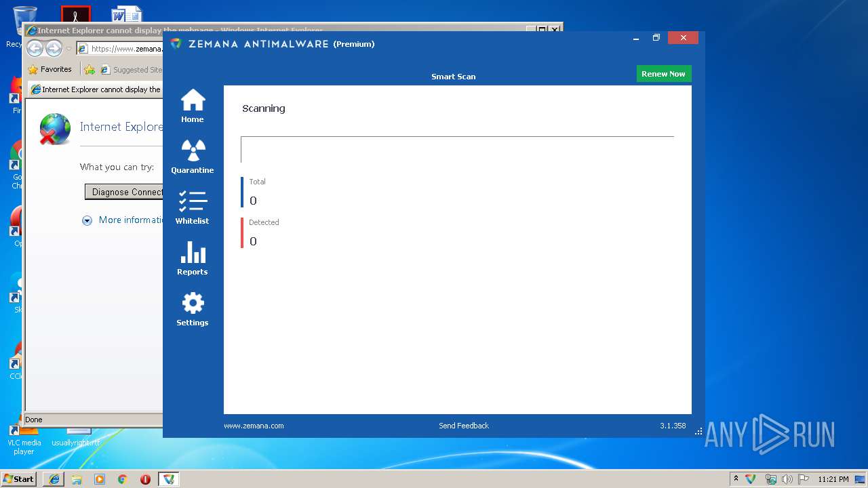Open Windows Explorer from taskbar
This screenshot has width=868, height=488.
77,479
